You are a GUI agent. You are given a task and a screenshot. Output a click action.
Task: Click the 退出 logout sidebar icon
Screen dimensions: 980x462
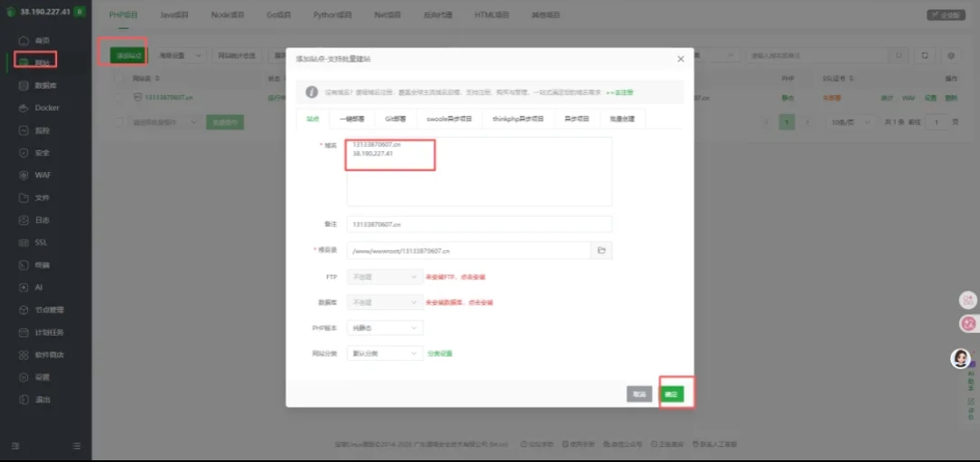tap(24, 400)
